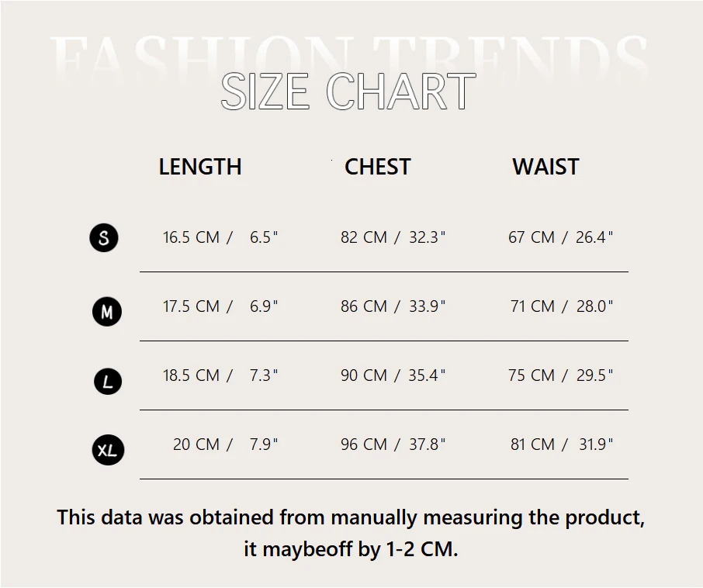Image resolution: width=703 pixels, height=588 pixels.
Task: Click the L size badge icon
Action: 108,381
